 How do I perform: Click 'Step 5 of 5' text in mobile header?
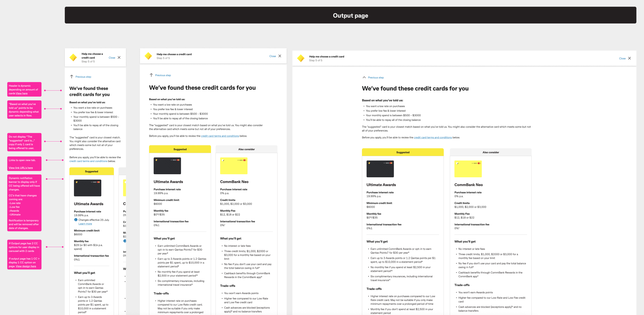pyautogui.click(x=88, y=62)
